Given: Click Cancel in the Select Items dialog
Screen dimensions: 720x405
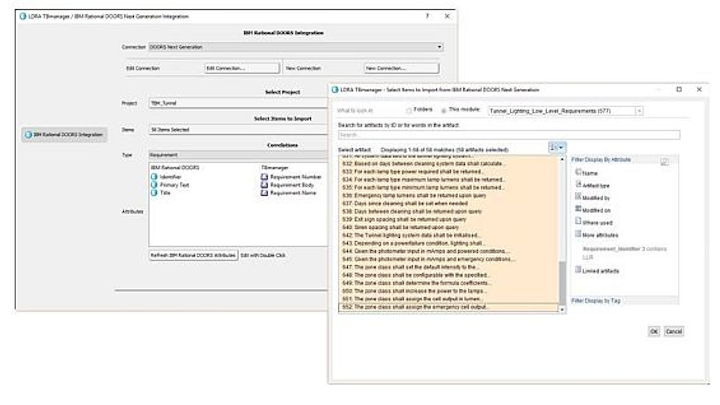Looking at the screenshot, I should click(674, 332).
